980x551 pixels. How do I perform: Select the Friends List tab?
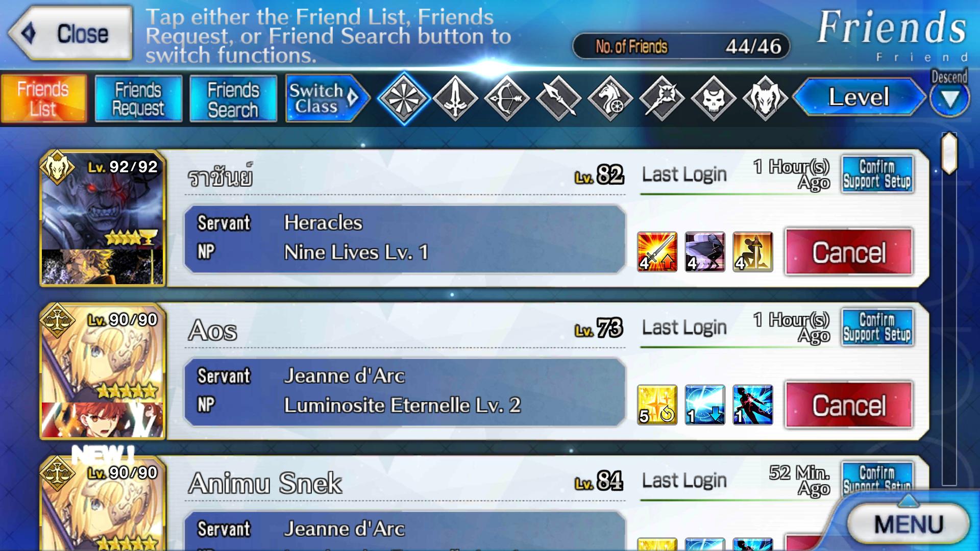coord(44,98)
